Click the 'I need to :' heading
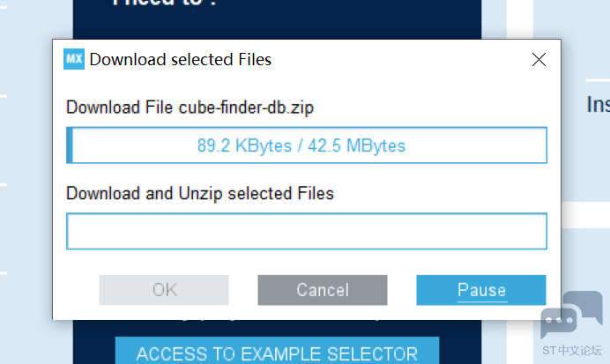 166,4
